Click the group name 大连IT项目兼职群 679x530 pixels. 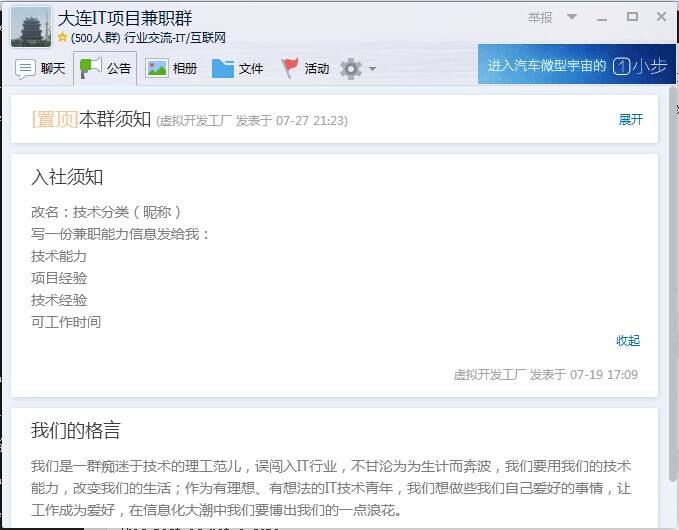125,18
